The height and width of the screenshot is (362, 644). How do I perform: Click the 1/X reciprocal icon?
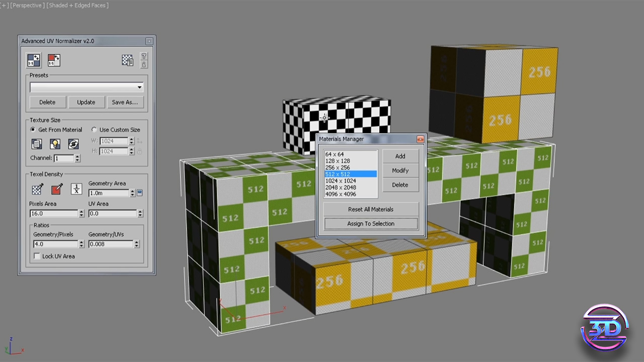(x=76, y=189)
